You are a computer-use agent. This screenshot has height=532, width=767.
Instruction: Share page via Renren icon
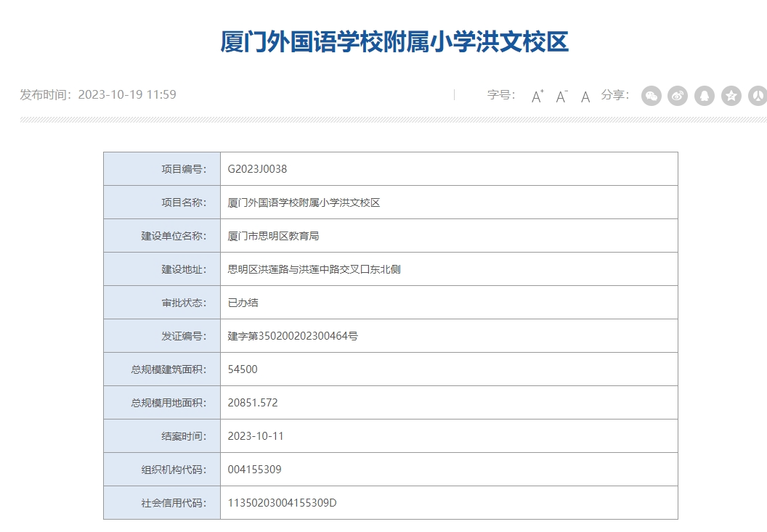758,96
